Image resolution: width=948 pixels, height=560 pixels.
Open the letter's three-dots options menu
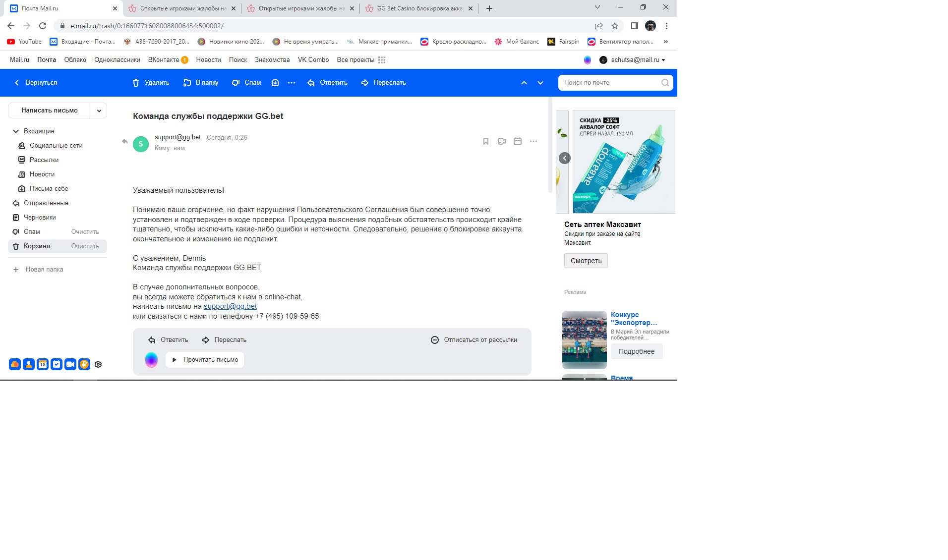[x=533, y=141]
